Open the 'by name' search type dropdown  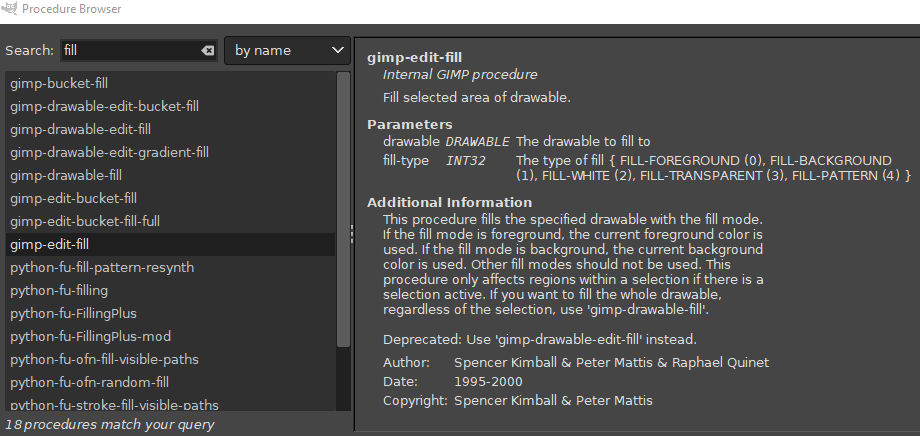point(287,50)
